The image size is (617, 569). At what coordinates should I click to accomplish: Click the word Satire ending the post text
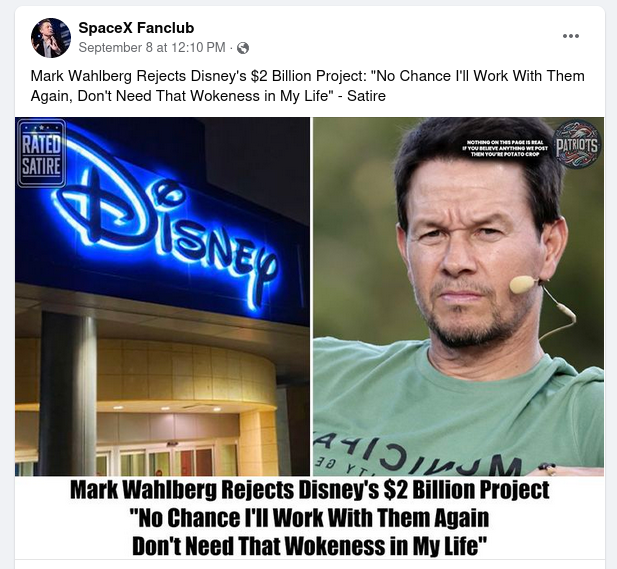pos(366,96)
